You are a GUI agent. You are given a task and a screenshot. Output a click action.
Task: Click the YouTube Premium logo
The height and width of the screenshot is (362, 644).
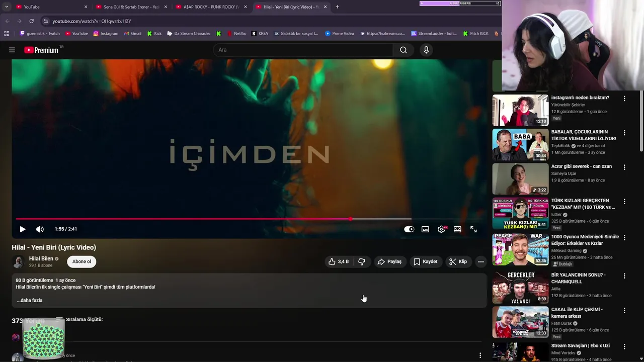[x=41, y=50]
